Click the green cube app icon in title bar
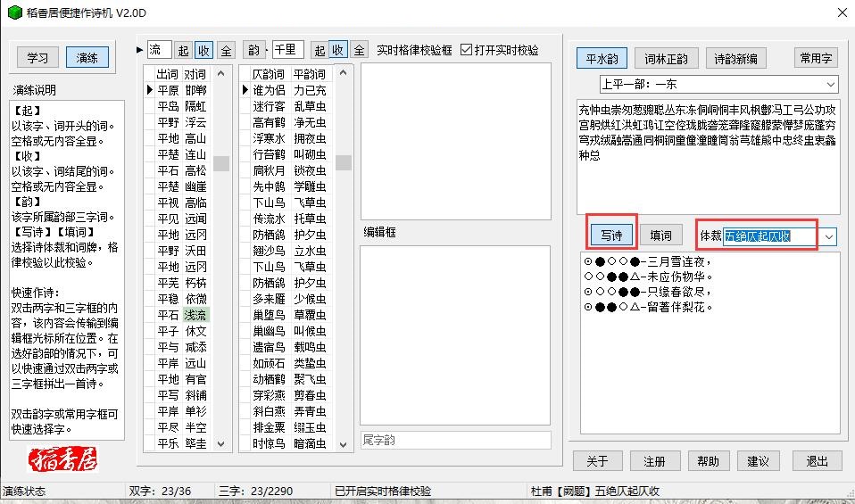The image size is (855, 504). pyautogui.click(x=14, y=12)
